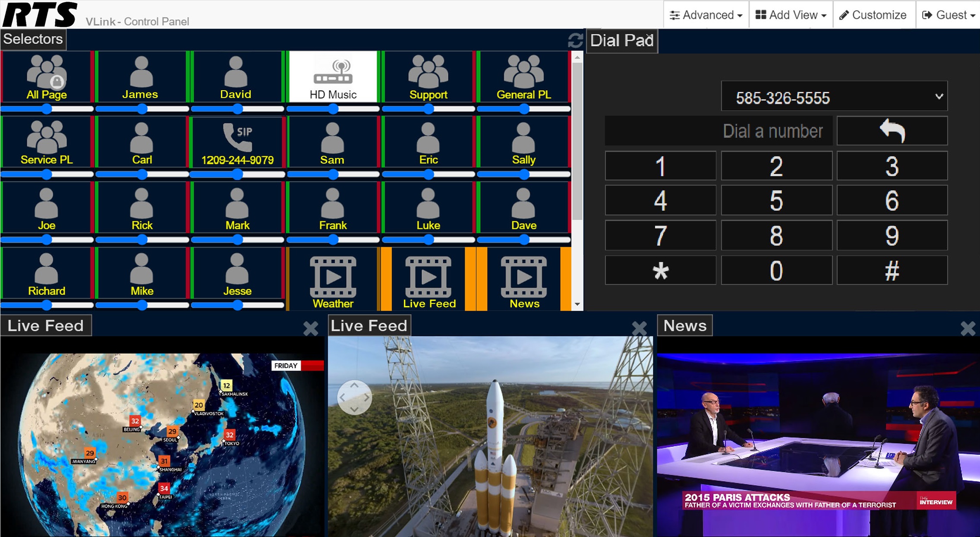Activate the Mike selector
The image size is (980, 537).
(x=142, y=273)
